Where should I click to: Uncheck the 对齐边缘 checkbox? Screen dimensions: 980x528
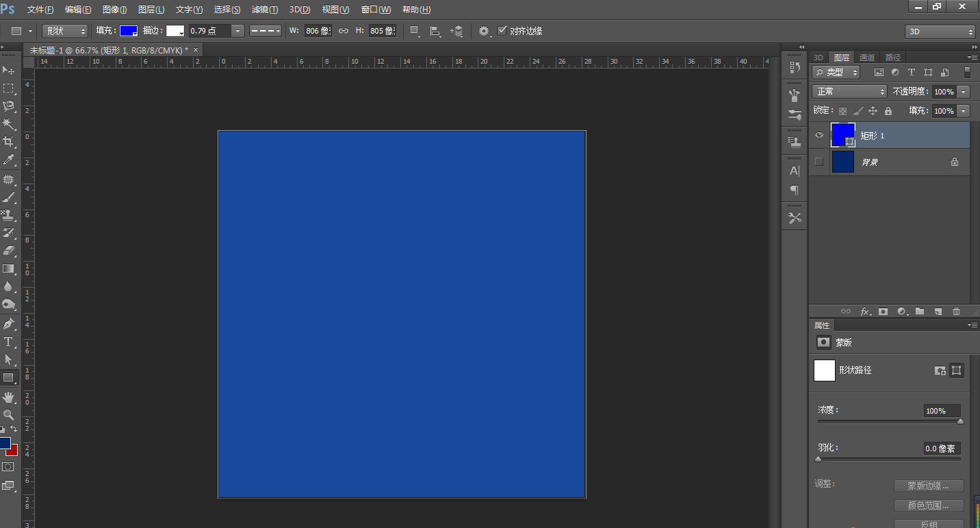[502, 31]
